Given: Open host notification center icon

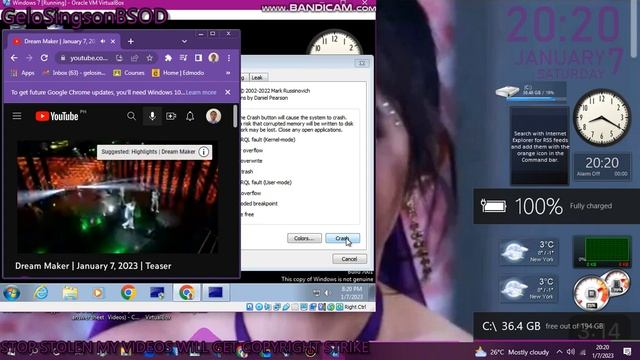Looking at the screenshot, I should pyautogui.click(x=627, y=352).
